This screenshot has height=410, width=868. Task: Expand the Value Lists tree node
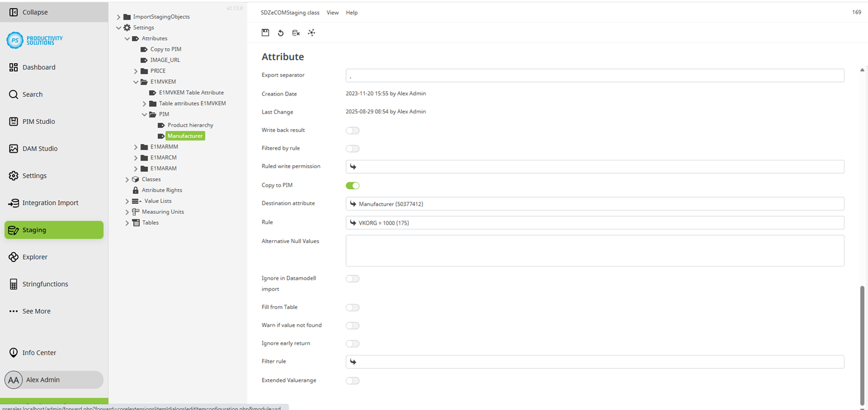pos(127,201)
